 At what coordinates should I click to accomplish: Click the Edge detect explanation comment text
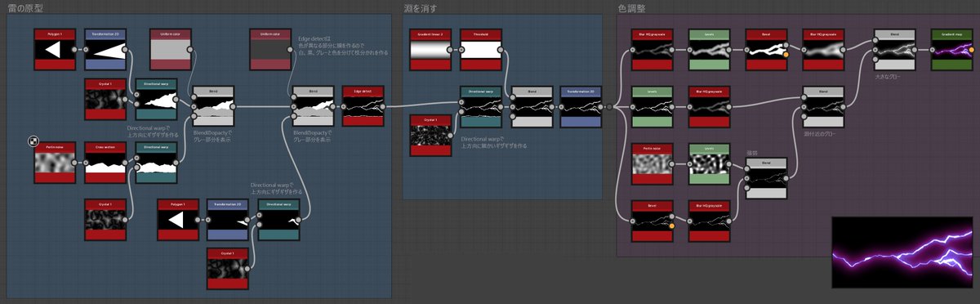(342, 46)
